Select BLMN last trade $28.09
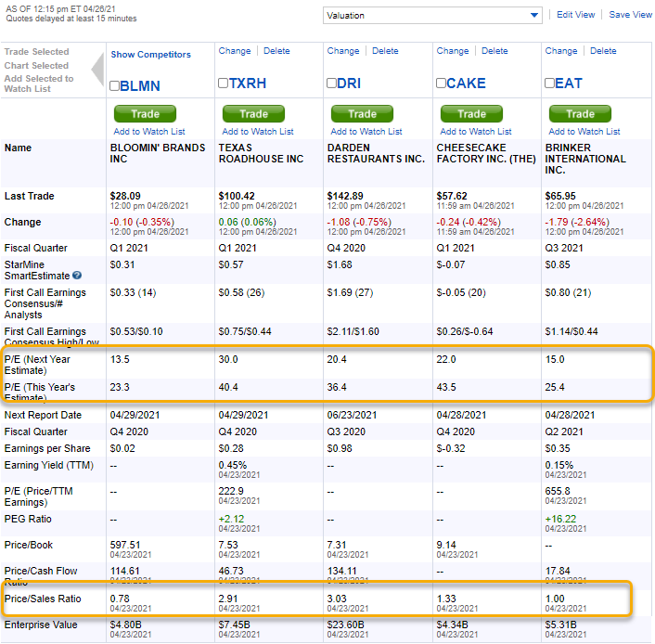The image size is (655, 644). [125, 196]
